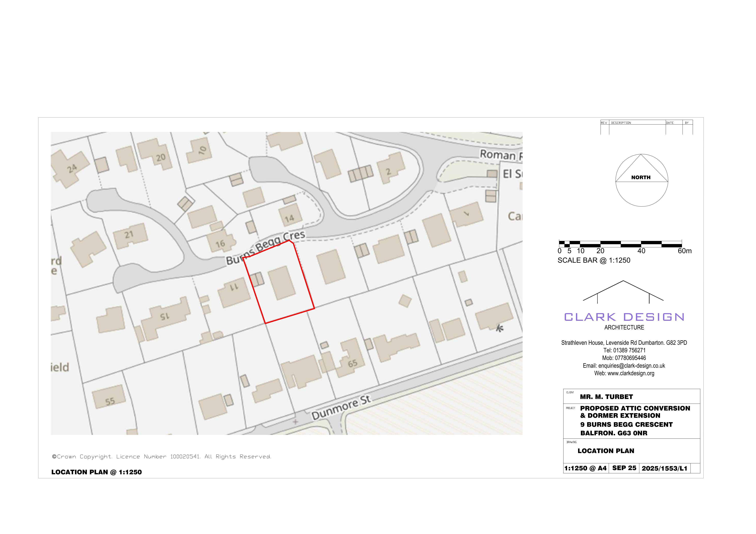Click the SEP 25 date cell
756x534 pixels.
pos(624,468)
